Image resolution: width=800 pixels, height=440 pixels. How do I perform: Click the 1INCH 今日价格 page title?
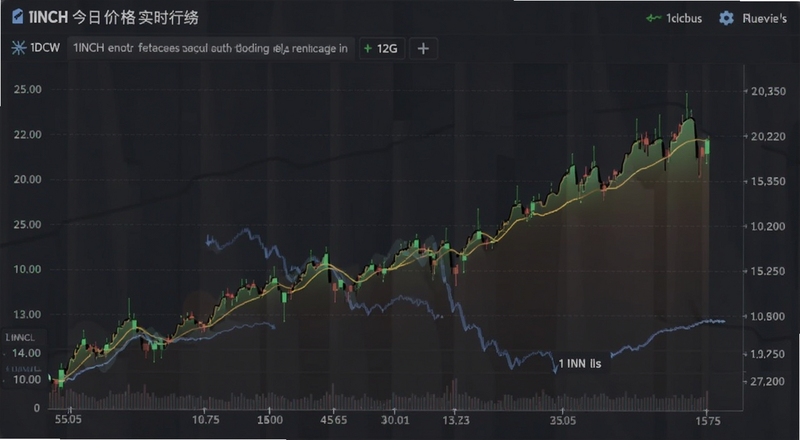click(113, 17)
